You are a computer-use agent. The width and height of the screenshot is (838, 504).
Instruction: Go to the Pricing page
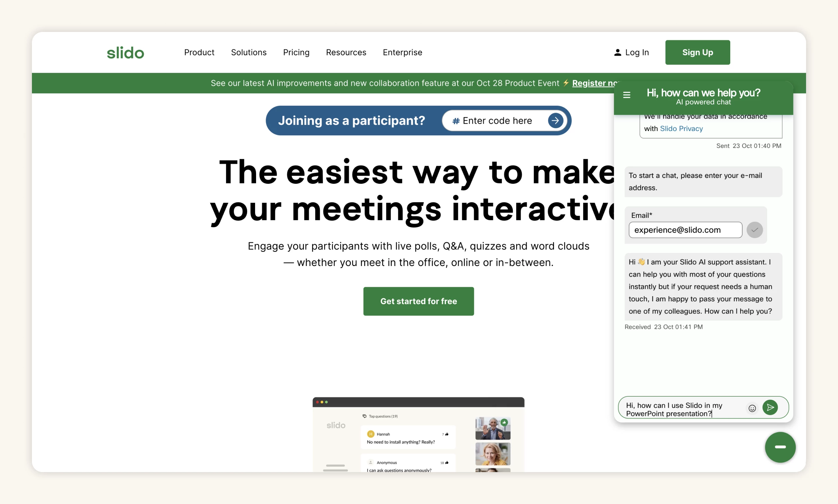[x=296, y=52]
